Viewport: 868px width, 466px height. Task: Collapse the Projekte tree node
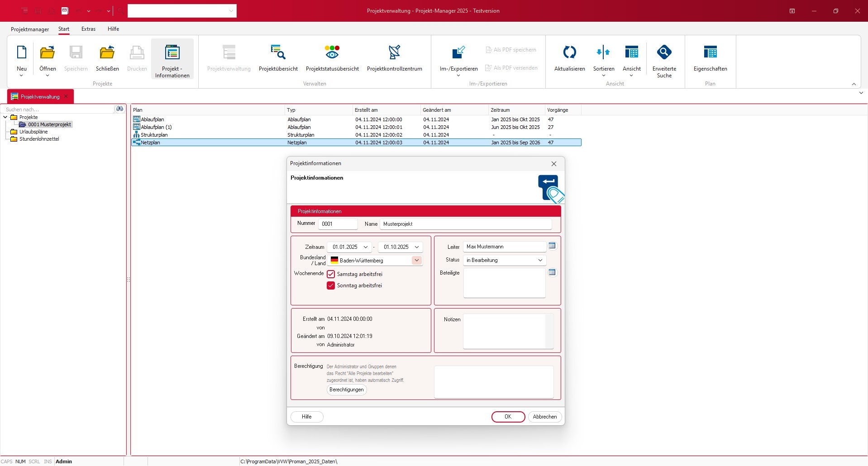click(x=5, y=117)
